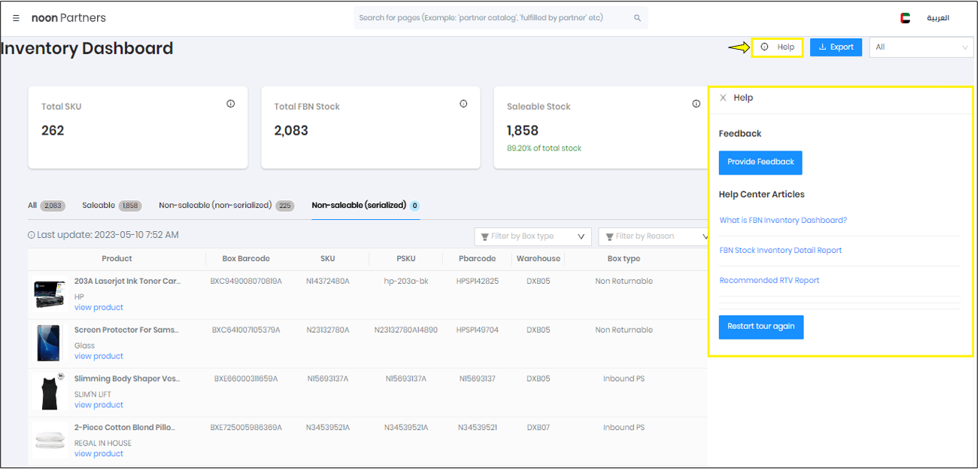Click the Export button
This screenshot has width=980, height=469.
coord(836,47)
